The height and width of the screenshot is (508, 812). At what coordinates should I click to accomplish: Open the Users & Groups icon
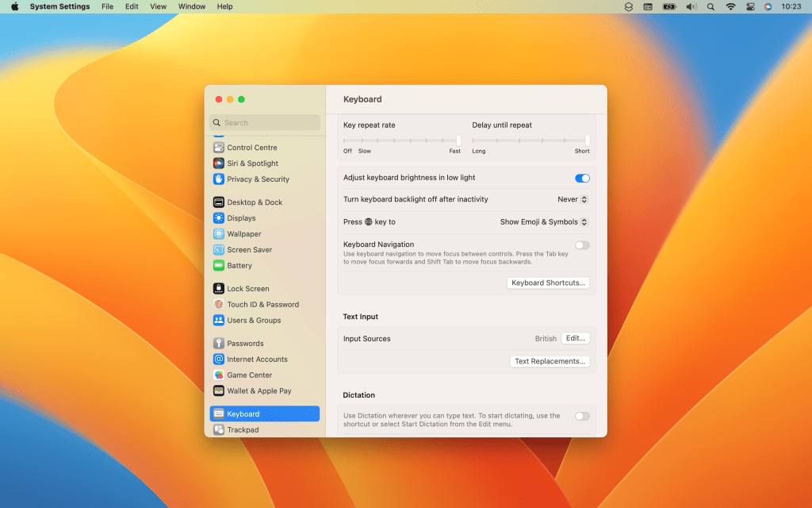click(219, 321)
